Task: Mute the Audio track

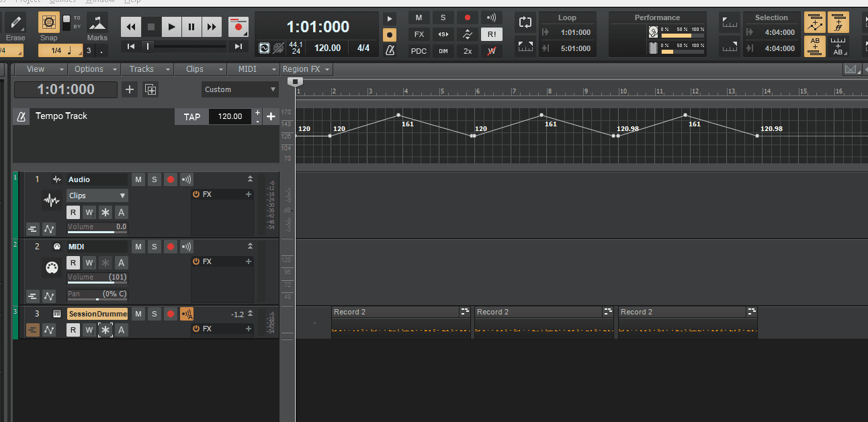Action: tap(138, 179)
